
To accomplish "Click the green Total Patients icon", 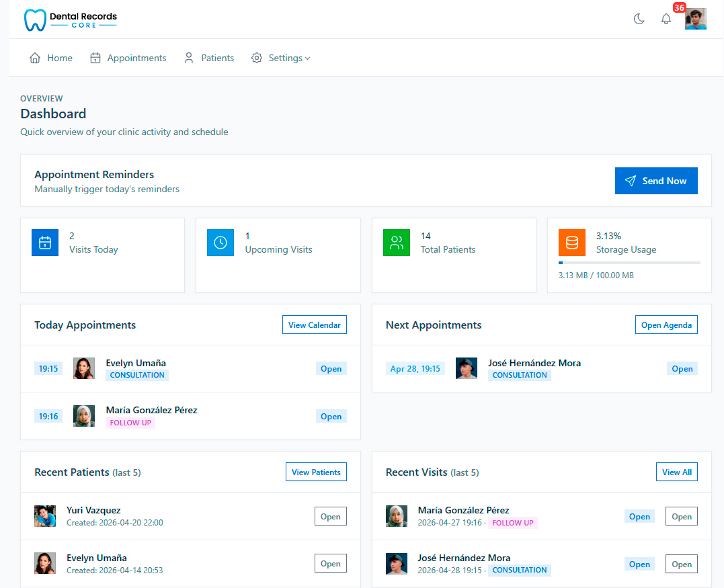I will point(396,243).
